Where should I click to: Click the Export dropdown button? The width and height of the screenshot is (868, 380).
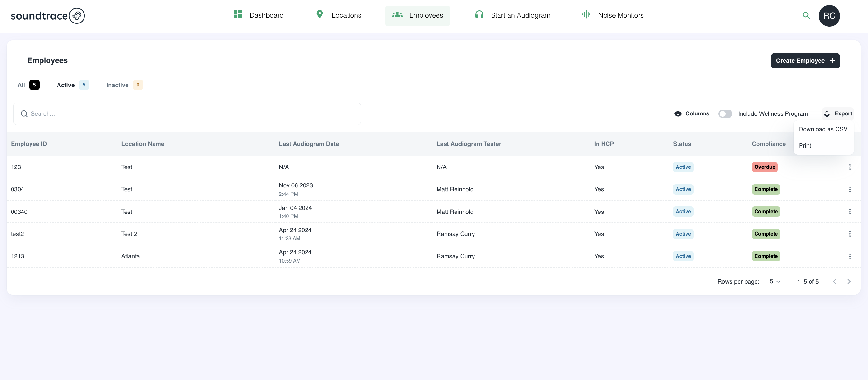tap(838, 114)
